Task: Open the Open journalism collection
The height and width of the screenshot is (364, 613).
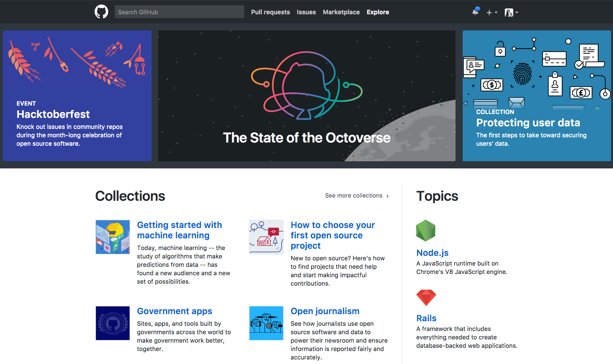Action: pyautogui.click(x=325, y=311)
